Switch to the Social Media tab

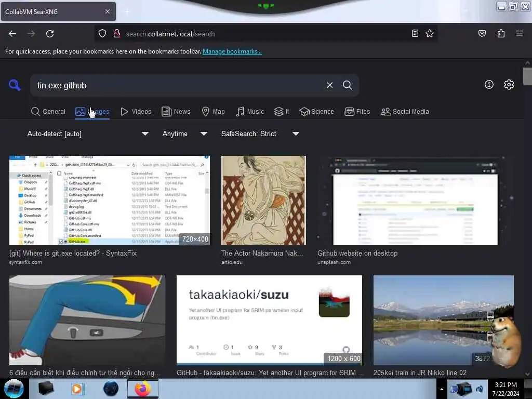tap(405, 112)
